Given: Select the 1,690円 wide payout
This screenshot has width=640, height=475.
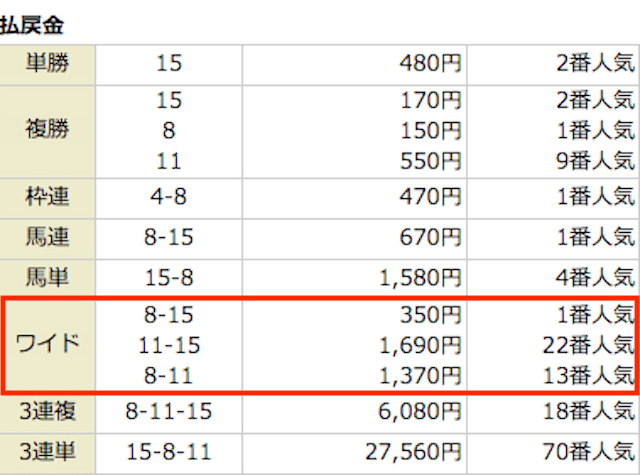Looking at the screenshot, I should pos(420,346).
